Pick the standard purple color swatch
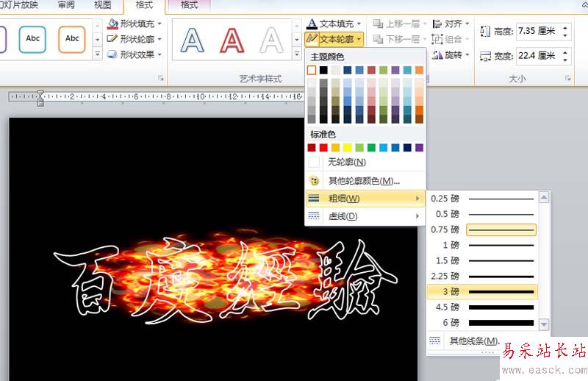The height and width of the screenshot is (381, 588). pyautogui.click(x=419, y=148)
